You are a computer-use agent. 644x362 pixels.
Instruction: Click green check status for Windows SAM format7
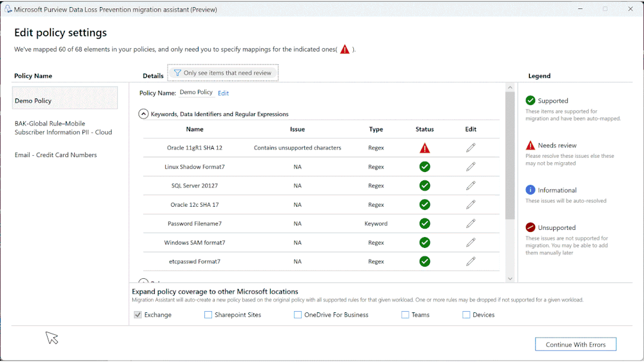[x=425, y=243]
